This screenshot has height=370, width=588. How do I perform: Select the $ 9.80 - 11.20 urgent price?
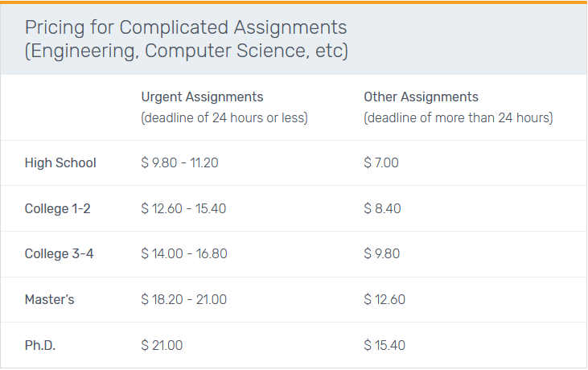click(179, 162)
